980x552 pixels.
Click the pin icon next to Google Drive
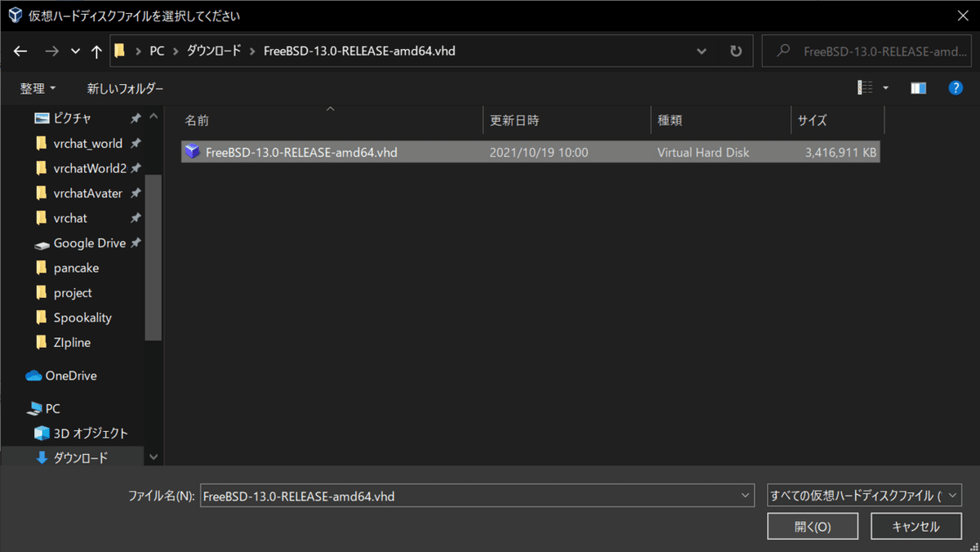pos(136,243)
